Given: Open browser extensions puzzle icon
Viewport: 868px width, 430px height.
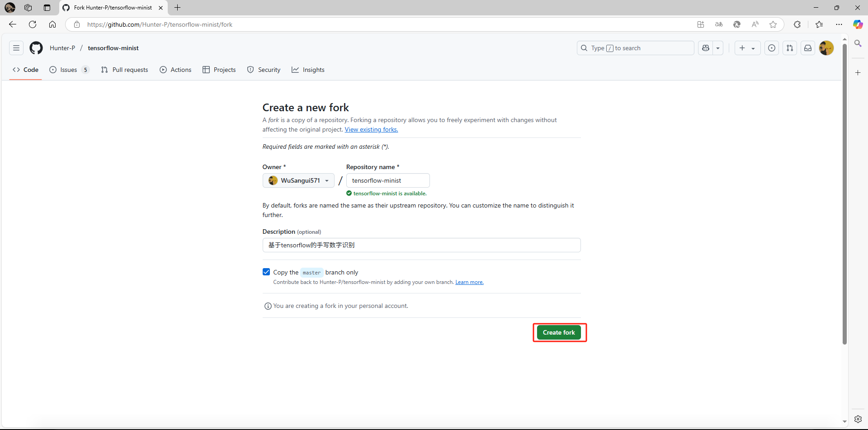Looking at the screenshot, I should pyautogui.click(x=797, y=24).
